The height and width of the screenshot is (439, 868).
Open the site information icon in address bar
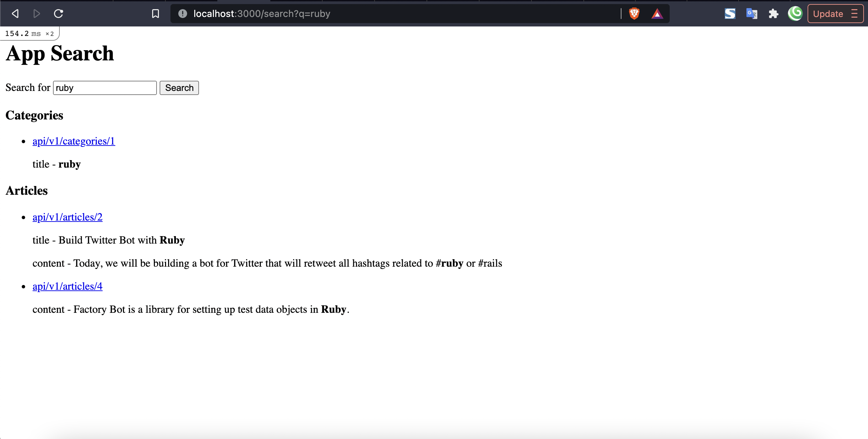(182, 14)
